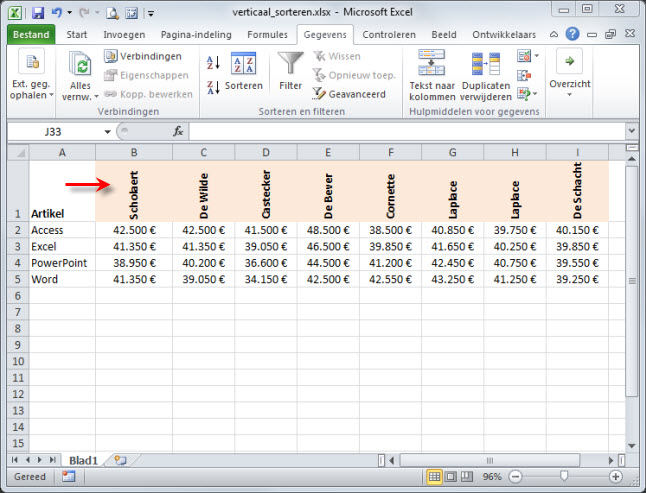Open Data Validation dropdown arrow
This screenshot has width=646, height=493.
(537, 56)
